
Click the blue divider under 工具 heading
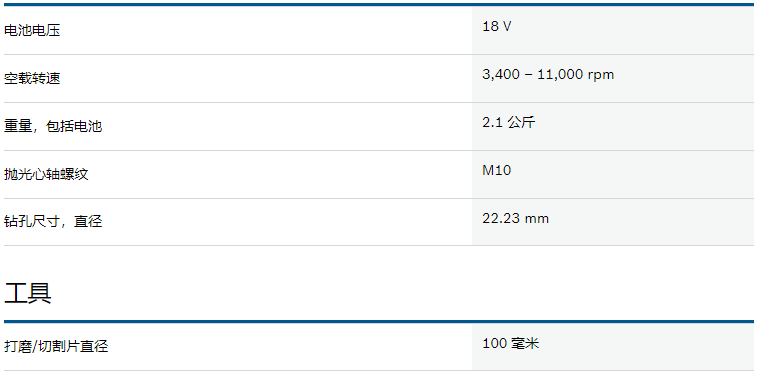point(379,321)
